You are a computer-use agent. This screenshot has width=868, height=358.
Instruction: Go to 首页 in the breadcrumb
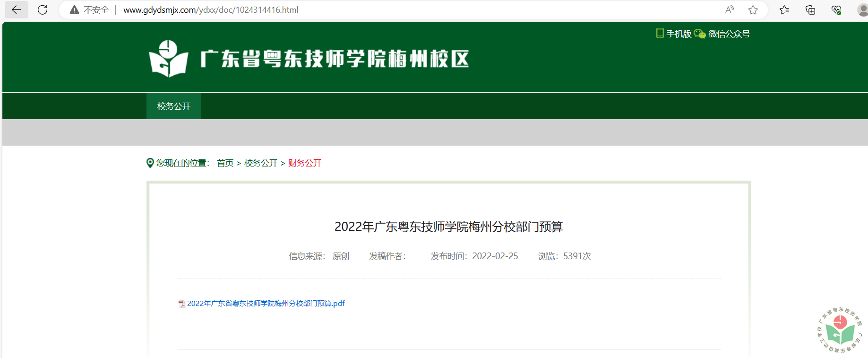225,163
